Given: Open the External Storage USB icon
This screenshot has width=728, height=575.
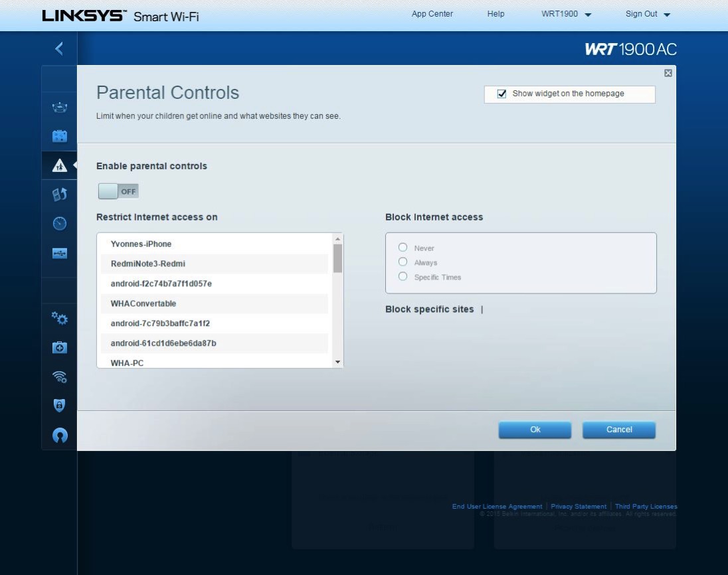Looking at the screenshot, I should (59, 254).
